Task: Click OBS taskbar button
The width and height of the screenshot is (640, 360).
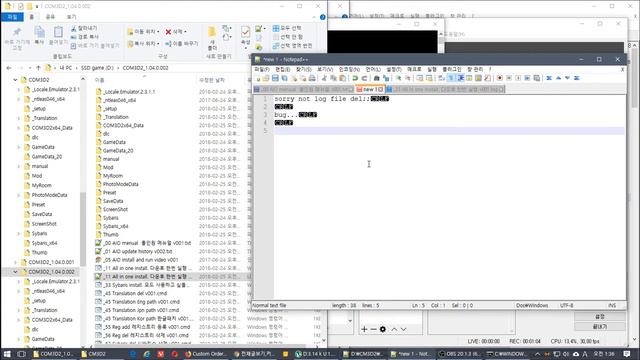Action: 459,354
